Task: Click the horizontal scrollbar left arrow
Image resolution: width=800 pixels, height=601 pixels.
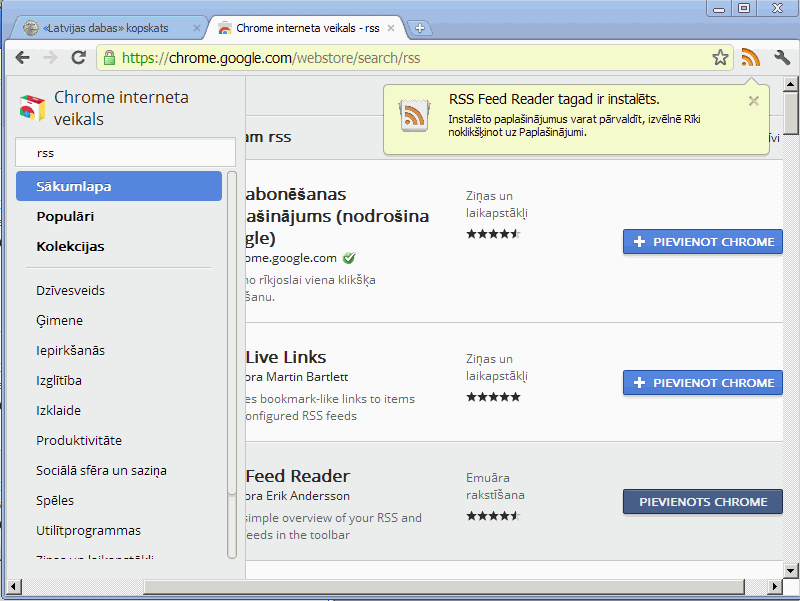Action: point(14,586)
